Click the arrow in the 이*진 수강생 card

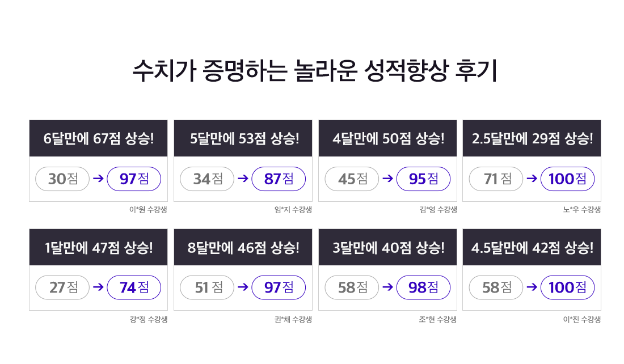coord(532,287)
